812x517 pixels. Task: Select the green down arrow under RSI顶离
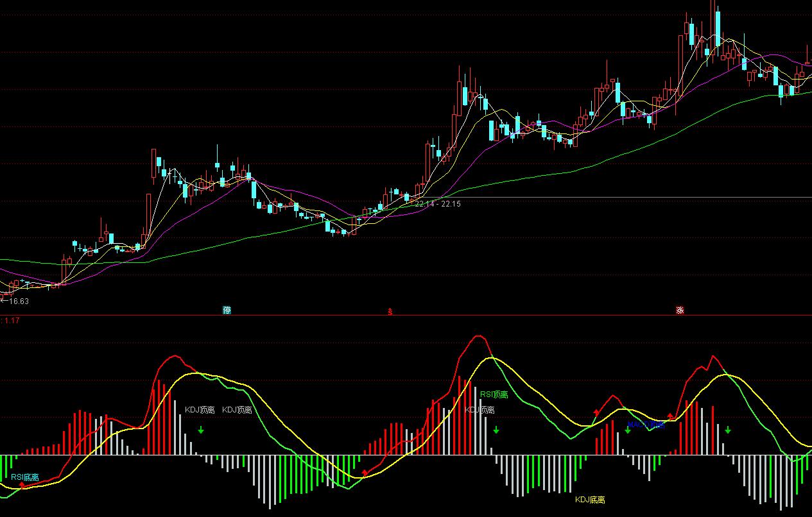pyautogui.click(x=496, y=430)
